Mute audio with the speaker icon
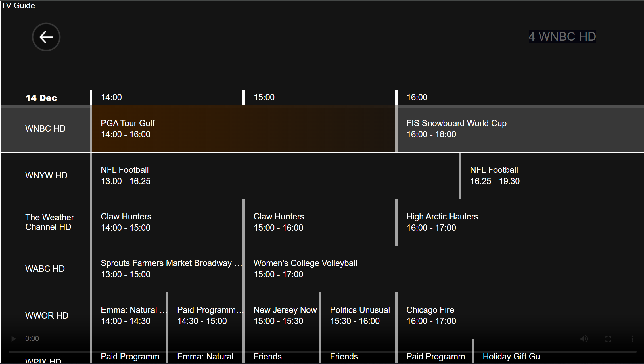Viewport: 644px width, 364px height. click(x=584, y=338)
